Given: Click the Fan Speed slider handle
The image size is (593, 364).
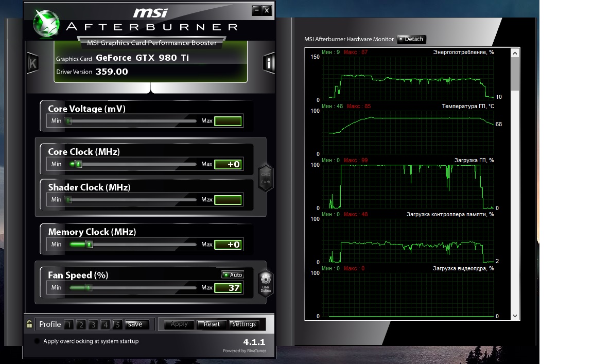Looking at the screenshot, I should point(88,288).
